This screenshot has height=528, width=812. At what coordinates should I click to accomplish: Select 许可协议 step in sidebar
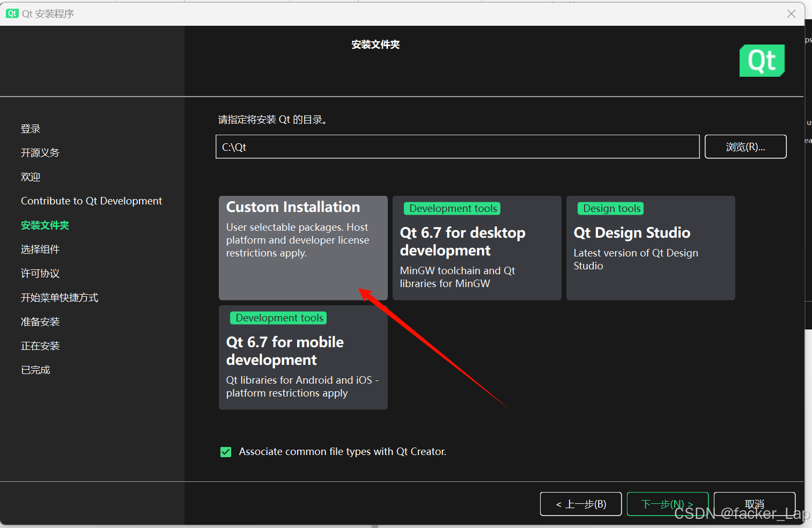[40, 274]
